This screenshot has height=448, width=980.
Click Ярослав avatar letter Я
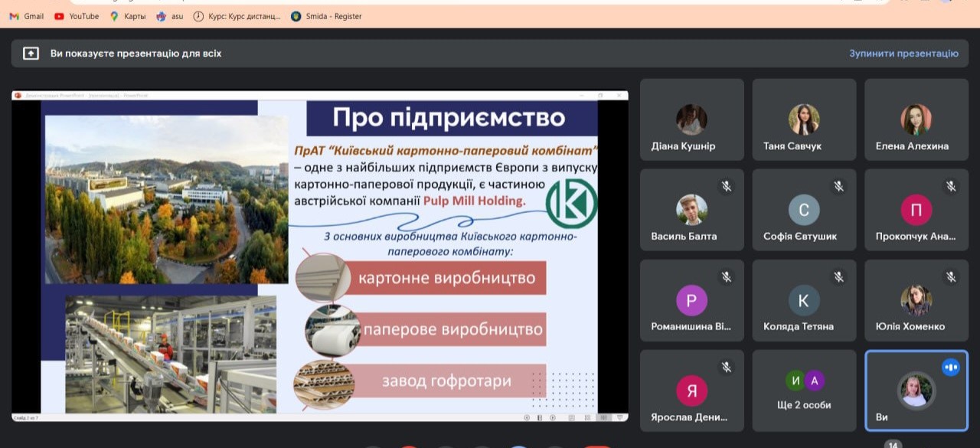tap(691, 391)
